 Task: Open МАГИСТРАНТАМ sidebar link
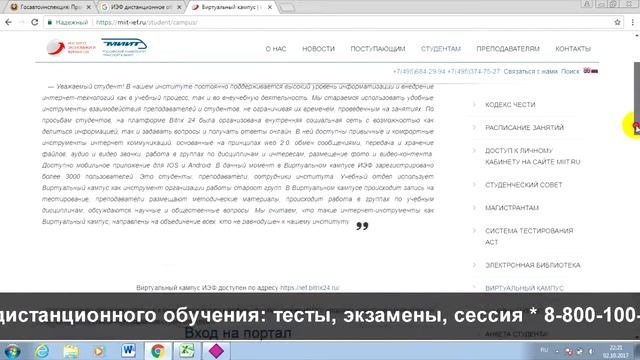pyautogui.click(x=512, y=208)
